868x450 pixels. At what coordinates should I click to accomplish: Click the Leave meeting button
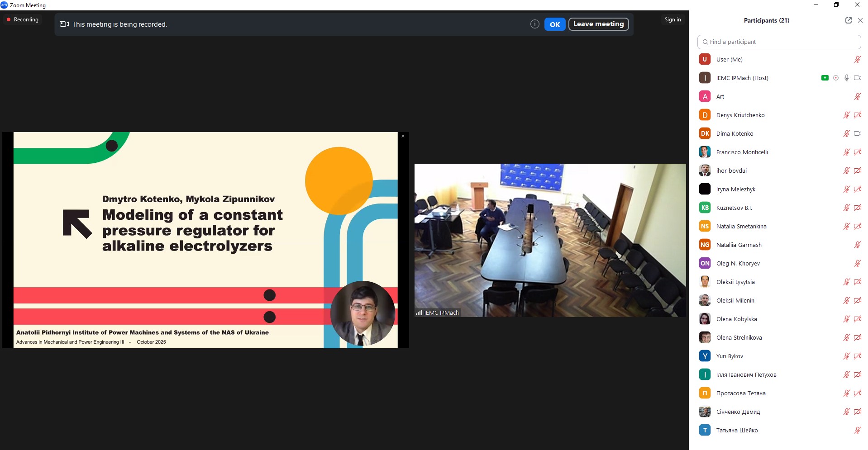pyautogui.click(x=598, y=24)
